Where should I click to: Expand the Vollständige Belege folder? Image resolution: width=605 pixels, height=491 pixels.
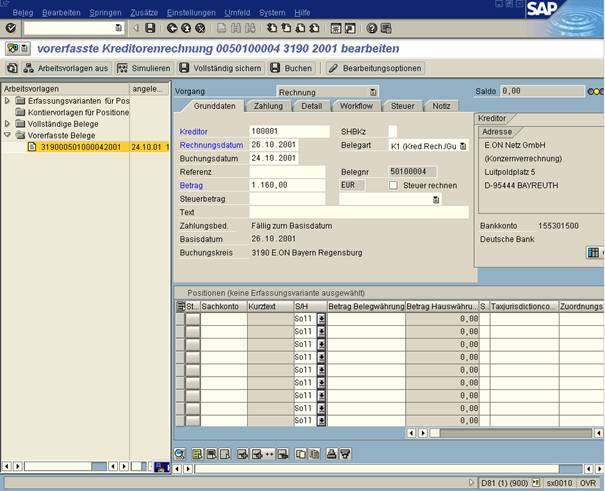point(7,123)
